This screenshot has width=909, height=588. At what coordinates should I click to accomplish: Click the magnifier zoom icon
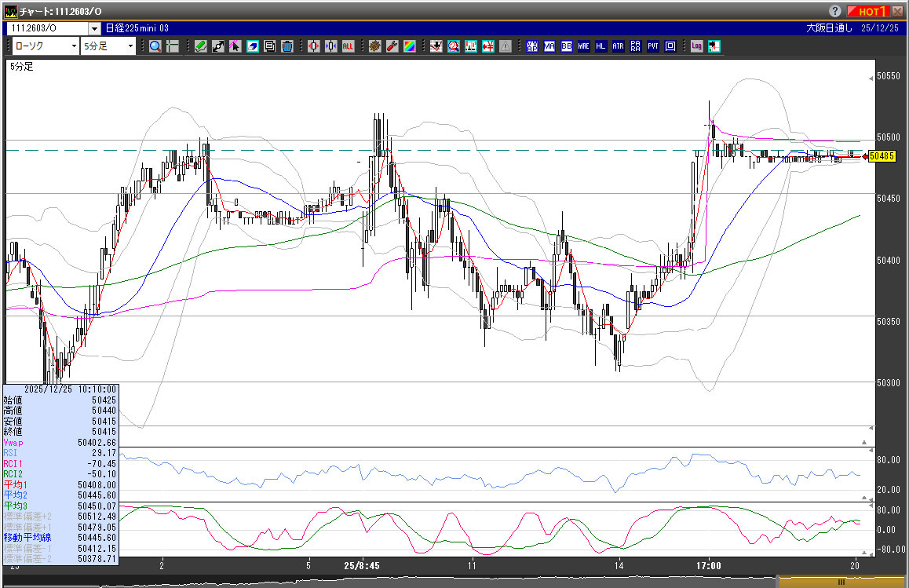[155, 46]
